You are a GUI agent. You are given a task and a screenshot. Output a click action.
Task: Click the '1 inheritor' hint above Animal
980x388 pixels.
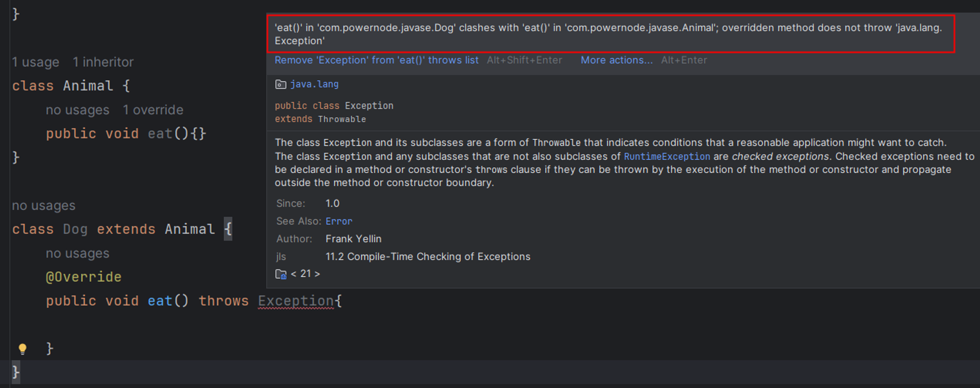[x=103, y=62]
